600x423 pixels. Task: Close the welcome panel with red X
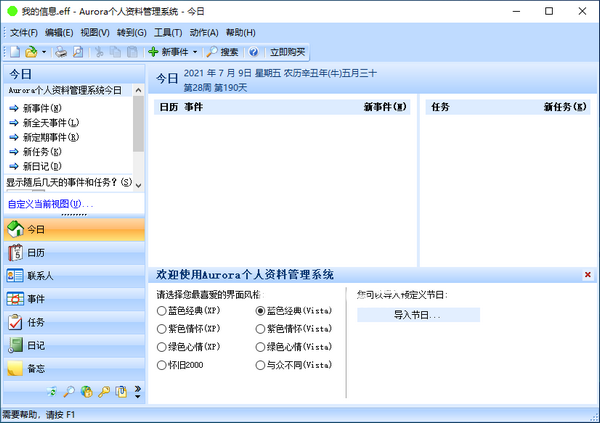[588, 274]
